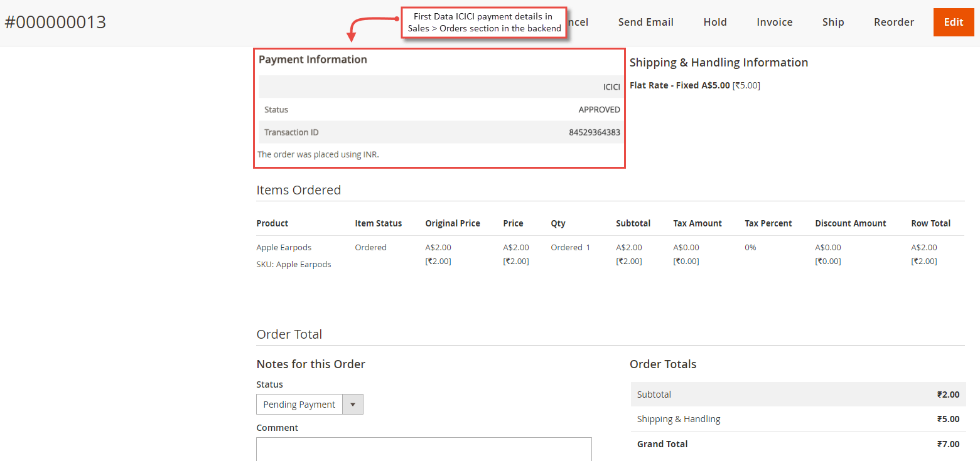The height and width of the screenshot is (461, 980).
Task: Click the Payment Information section header
Action: pyautogui.click(x=312, y=59)
